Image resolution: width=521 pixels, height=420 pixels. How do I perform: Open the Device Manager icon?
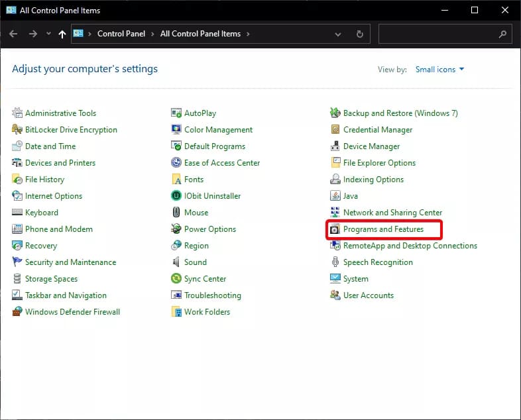(335, 146)
